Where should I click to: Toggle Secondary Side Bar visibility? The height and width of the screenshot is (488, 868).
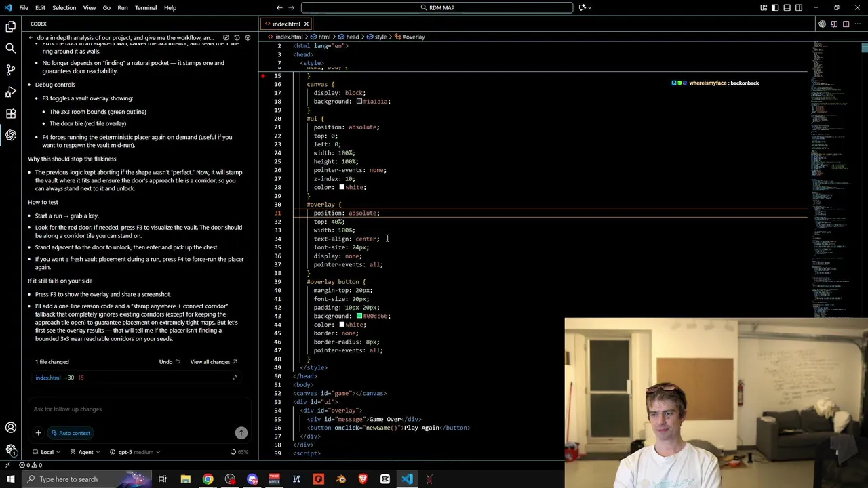point(799,7)
